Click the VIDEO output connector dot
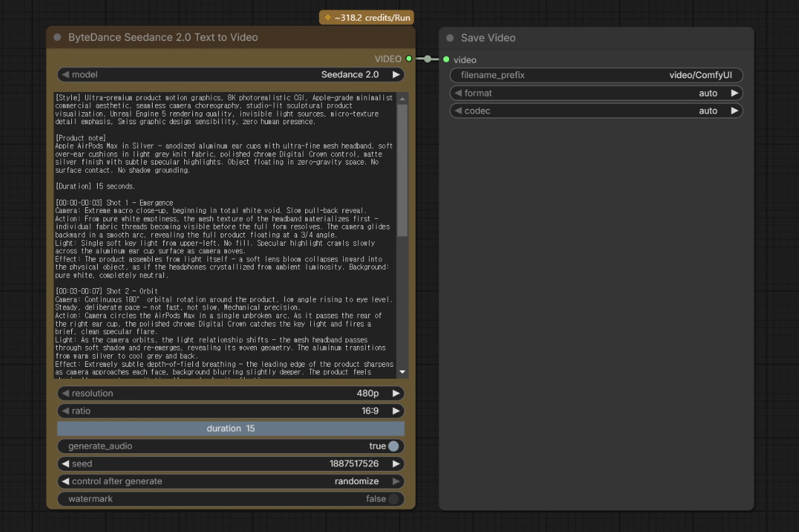The image size is (799, 532). coord(409,59)
